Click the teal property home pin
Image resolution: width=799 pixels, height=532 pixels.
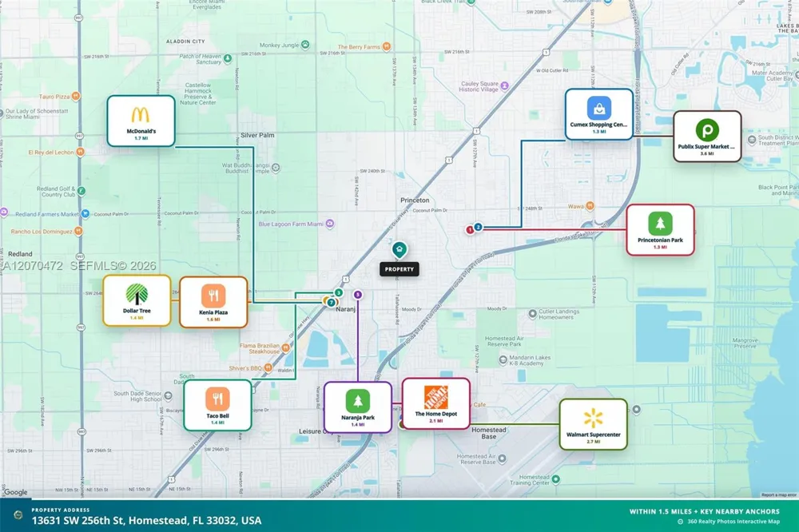[x=399, y=250]
